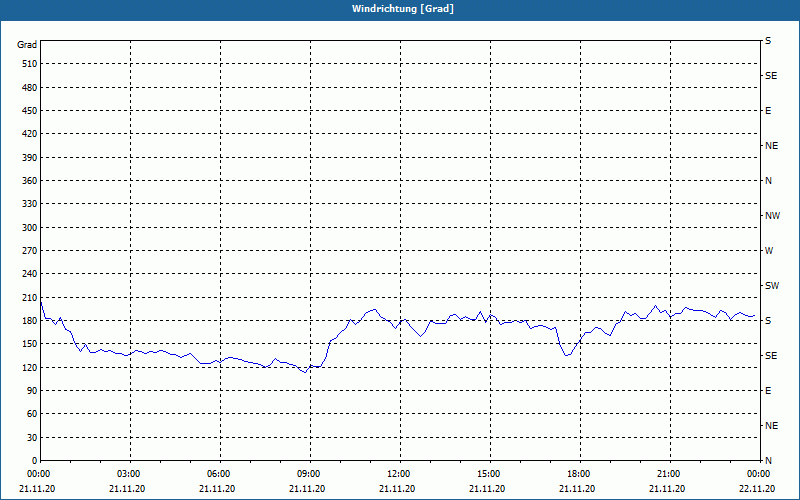
Task: Click the 15:00 time label
Action: [x=490, y=474]
